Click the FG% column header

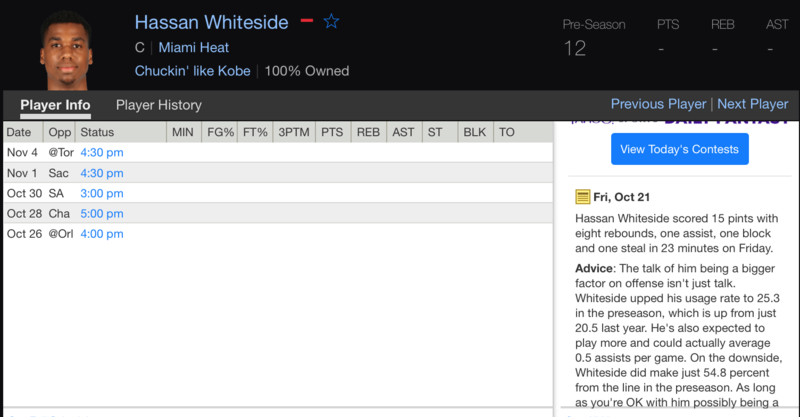point(220,132)
